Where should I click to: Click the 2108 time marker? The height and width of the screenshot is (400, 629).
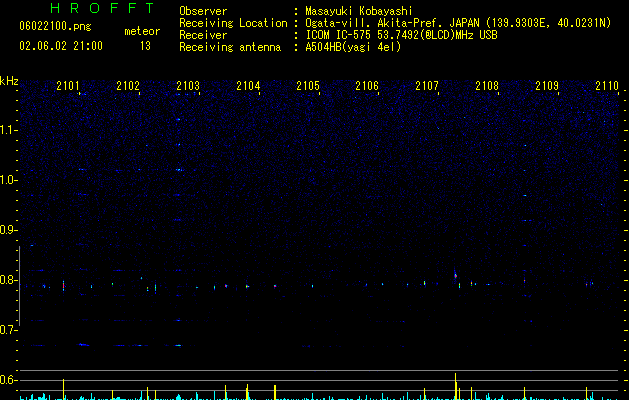[487, 86]
